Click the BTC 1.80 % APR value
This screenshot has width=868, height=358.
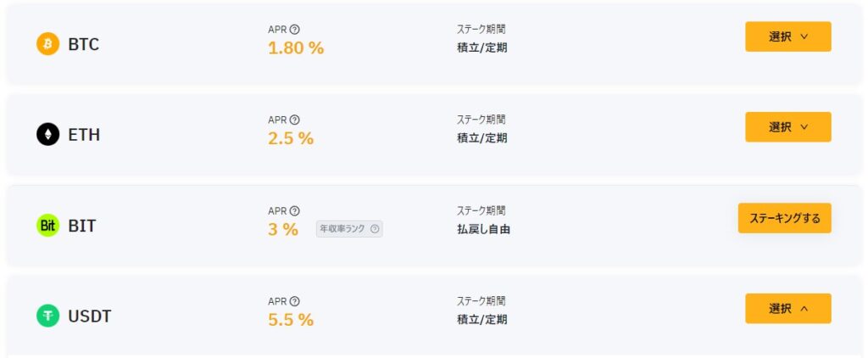pyautogui.click(x=296, y=48)
